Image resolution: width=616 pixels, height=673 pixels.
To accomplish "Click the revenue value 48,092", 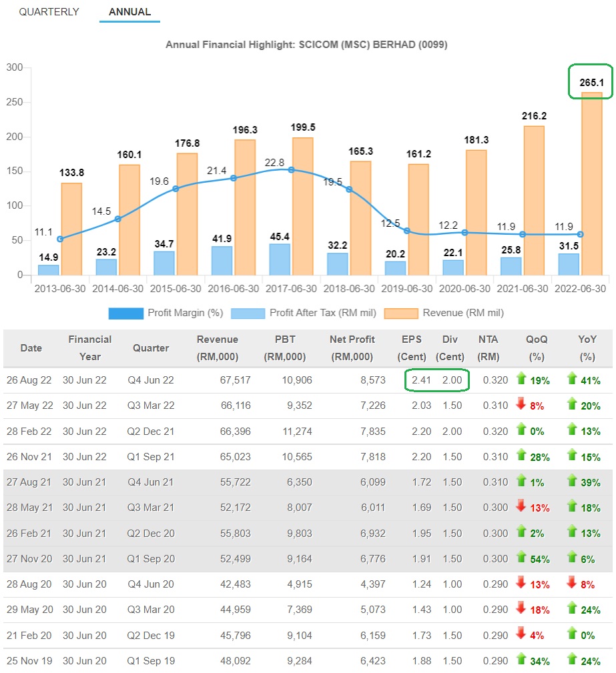I will point(235,661).
